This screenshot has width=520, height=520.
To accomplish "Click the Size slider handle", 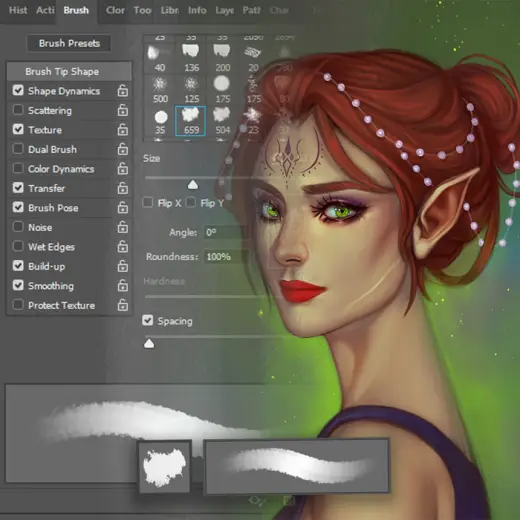I will pos(193,185).
